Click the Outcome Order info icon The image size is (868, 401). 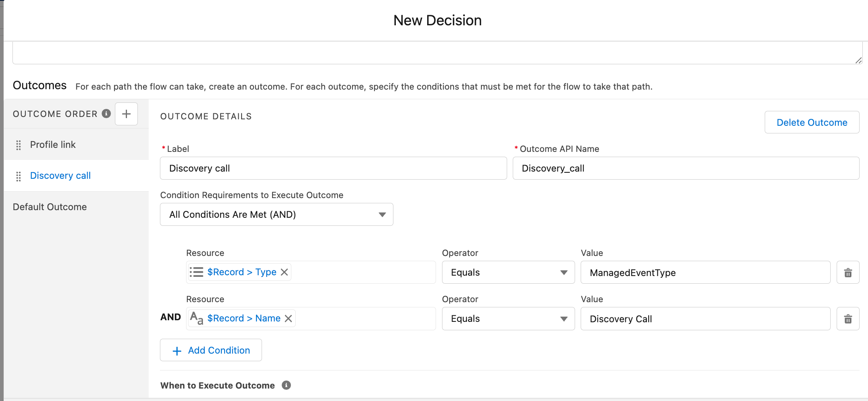click(x=106, y=114)
